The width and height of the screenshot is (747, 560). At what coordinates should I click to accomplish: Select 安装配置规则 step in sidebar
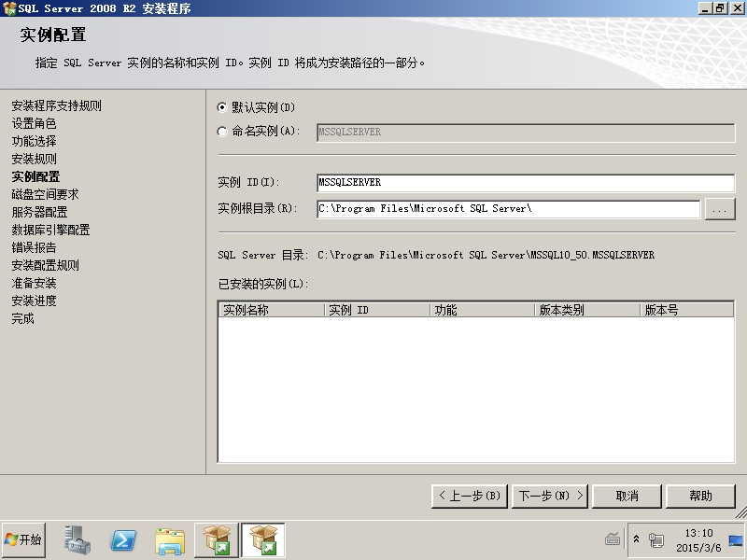[45, 265]
